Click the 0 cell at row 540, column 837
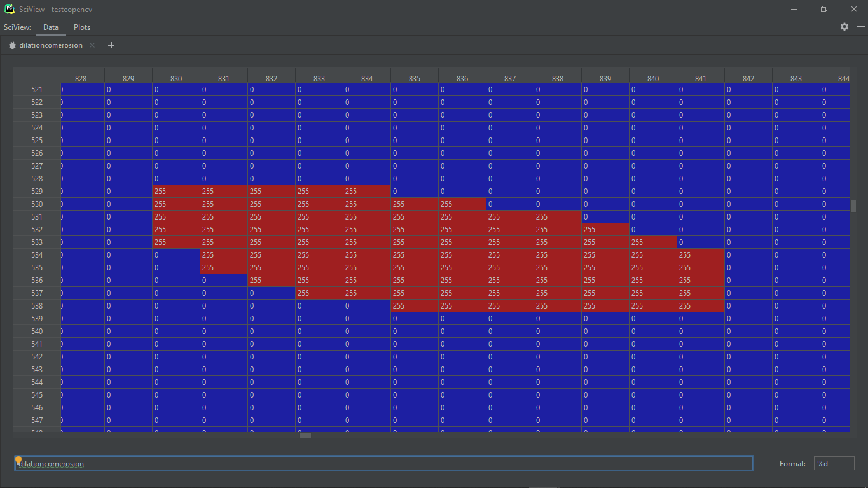Screen dimensions: 868x488 [510, 331]
